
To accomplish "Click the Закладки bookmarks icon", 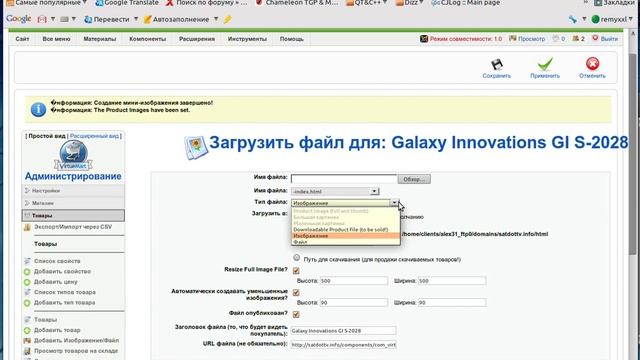I will [x=598, y=3].
